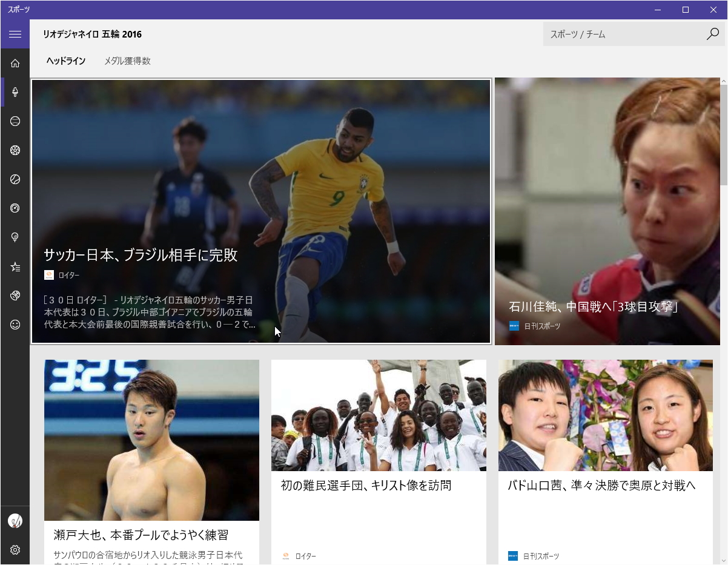Open the Rugby section
The width and height of the screenshot is (728, 565).
click(15, 296)
